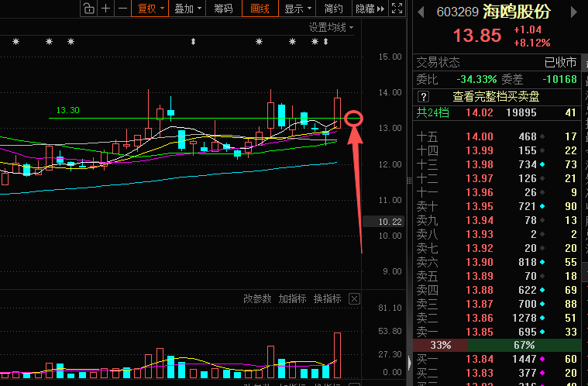Open the 显示 dropdown menu
588x386 pixels.
tap(297, 9)
